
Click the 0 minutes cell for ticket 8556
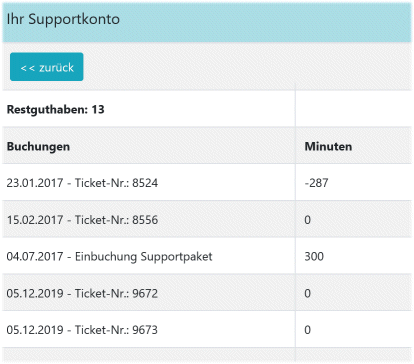[307, 220]
